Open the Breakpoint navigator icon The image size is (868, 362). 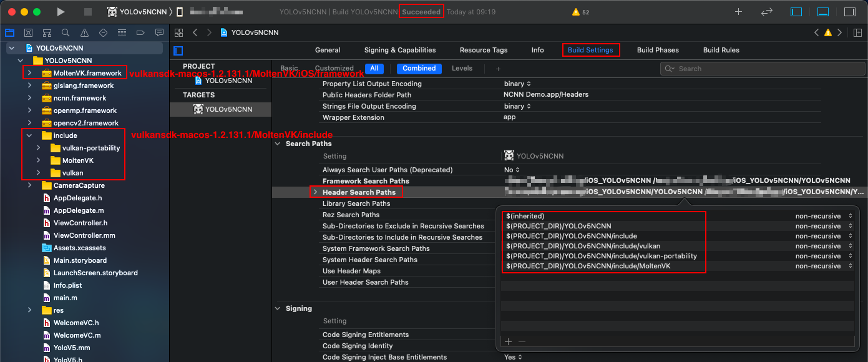pyautogui.click(x=140, y=32)
